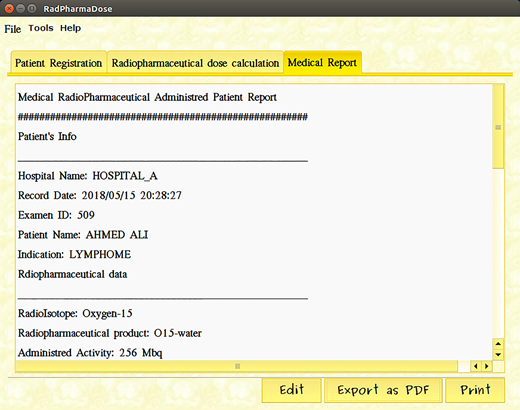Open the Tools menu
The image size is (520, 410).
(x=41, y=28)
